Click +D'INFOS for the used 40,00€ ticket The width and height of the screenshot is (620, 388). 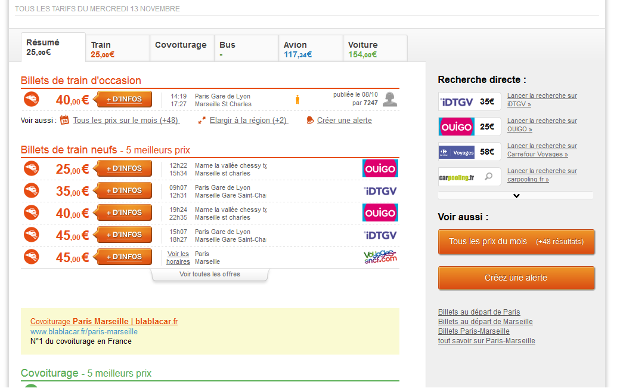click(123, 99)
